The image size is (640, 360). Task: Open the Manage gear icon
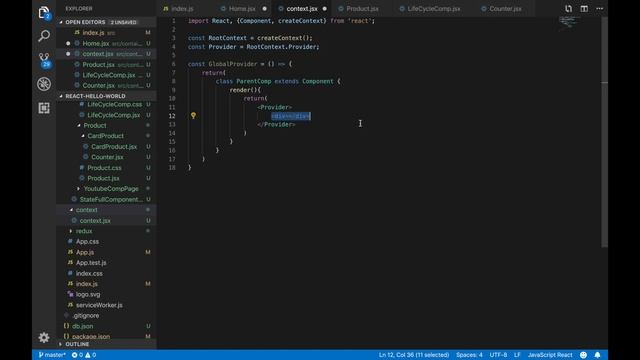[44, 337]
